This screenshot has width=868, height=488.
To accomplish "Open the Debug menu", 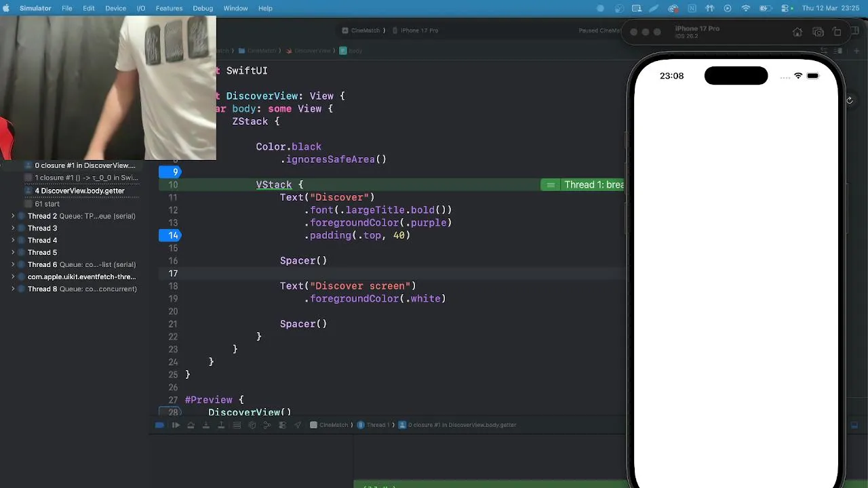I will (203, 8).
